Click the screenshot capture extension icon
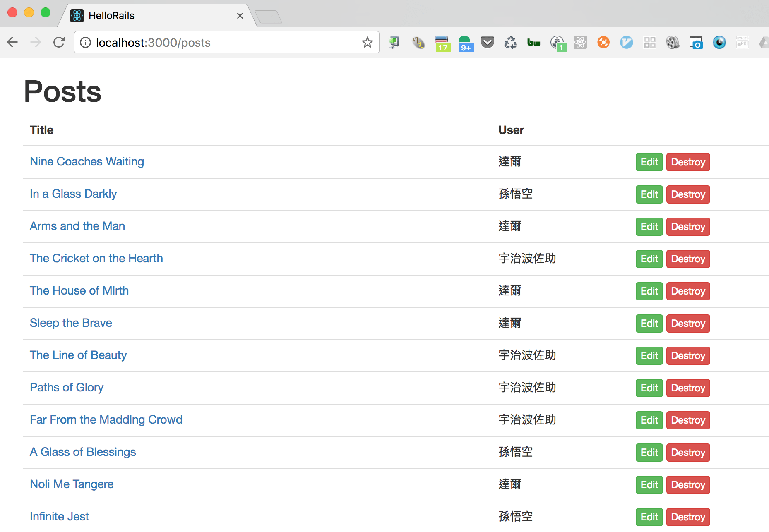769x532 pixels. pyautogui.click(x=696, y=42)
